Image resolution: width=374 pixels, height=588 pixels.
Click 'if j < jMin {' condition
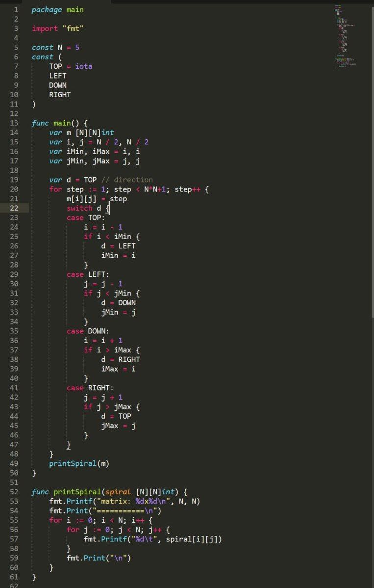click(x=112, y=293)
